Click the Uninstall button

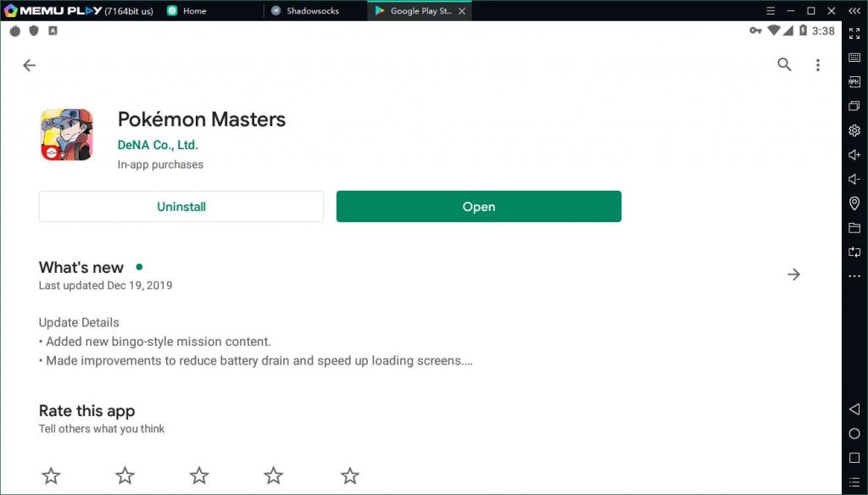(x=181, y=207)
